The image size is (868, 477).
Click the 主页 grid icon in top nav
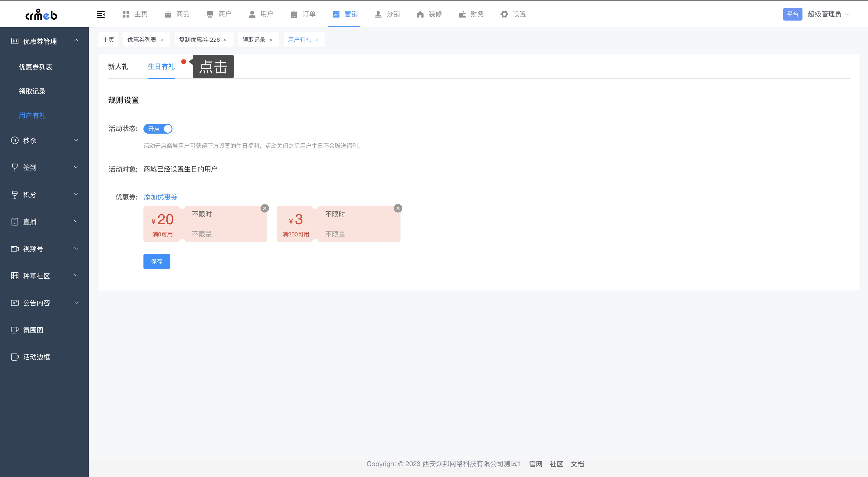pos(126,14)
